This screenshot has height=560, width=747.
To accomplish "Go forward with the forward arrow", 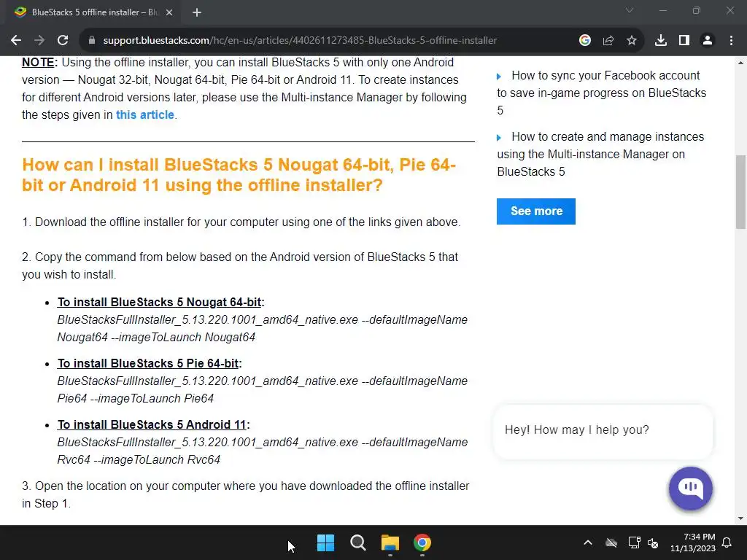I will pos(39,41).
